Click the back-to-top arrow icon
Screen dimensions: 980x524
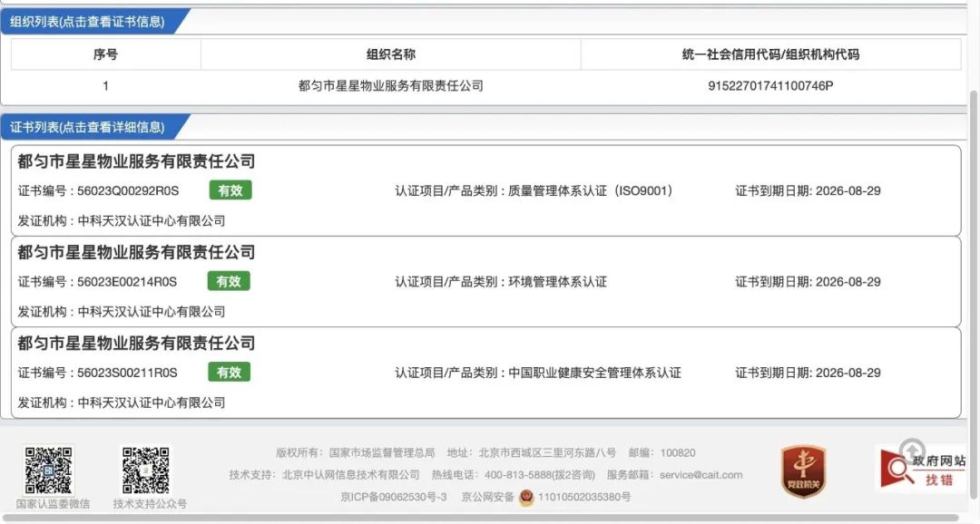point(912,450)
